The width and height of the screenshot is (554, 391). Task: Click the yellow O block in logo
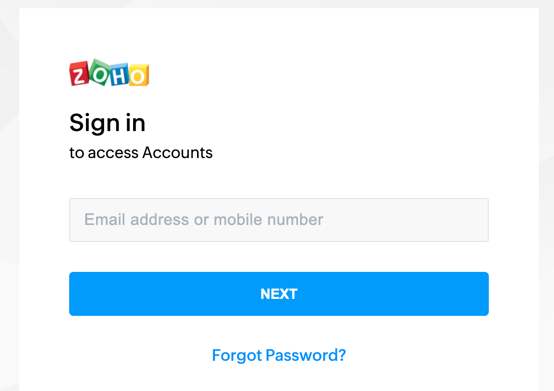coord(138,75)
